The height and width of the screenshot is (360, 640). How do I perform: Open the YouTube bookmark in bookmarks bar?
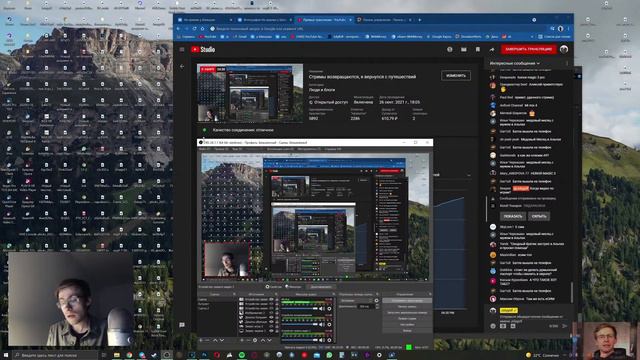207,37
